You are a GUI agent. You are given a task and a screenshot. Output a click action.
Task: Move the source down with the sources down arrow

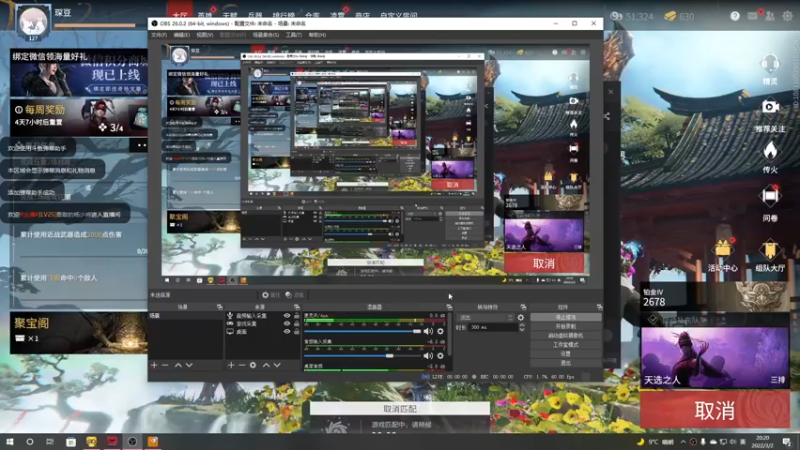point(277,365)
